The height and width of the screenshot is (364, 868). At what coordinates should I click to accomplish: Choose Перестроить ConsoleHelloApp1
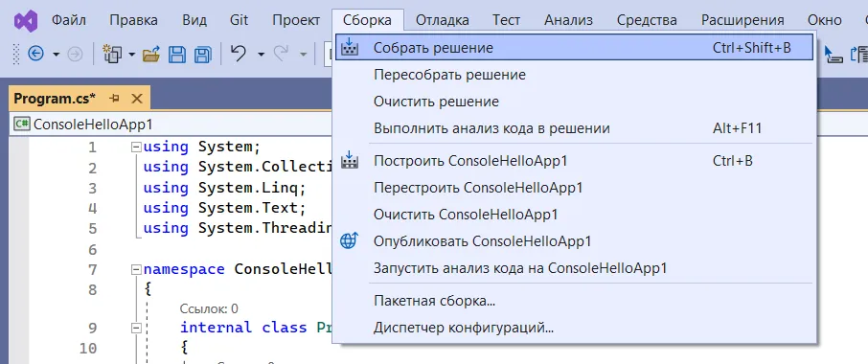click(x=574, y=188)
